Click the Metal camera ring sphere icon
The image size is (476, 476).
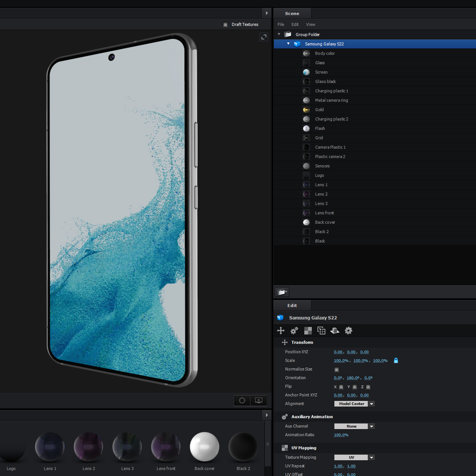coord(307,100)
